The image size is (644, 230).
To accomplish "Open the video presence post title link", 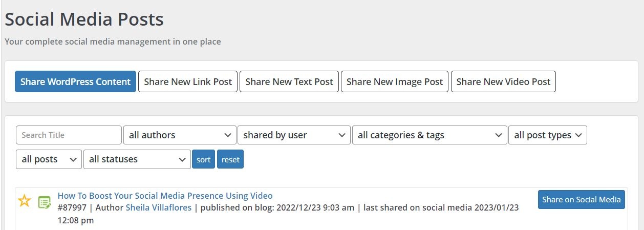I will coord(165,196).
